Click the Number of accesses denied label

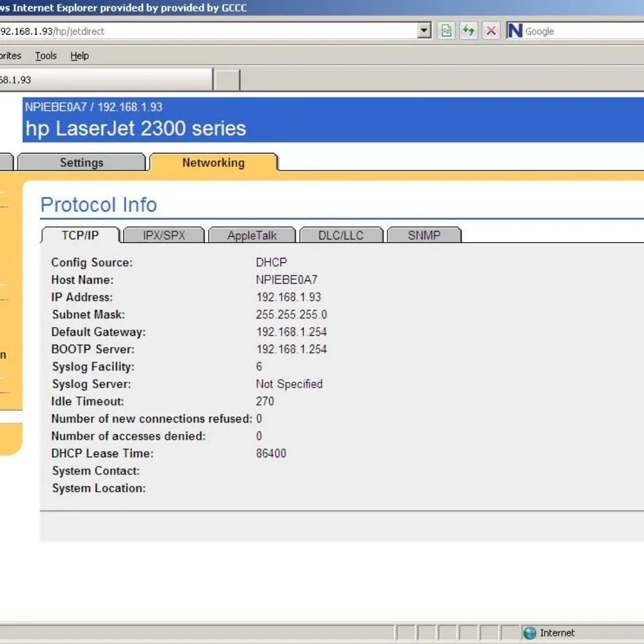[129, 436]
